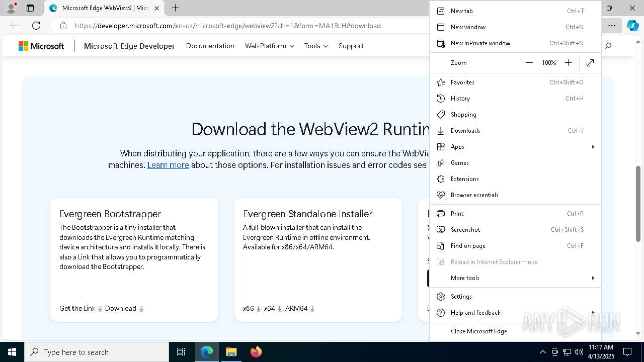Click the Games icon in menu

click(x=441, y=163)
